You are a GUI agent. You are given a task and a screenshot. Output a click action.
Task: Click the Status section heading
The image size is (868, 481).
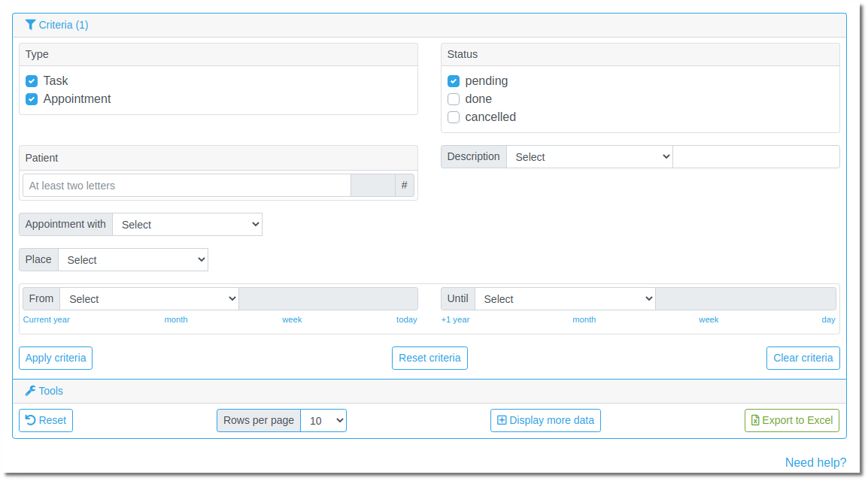[463, 54]
